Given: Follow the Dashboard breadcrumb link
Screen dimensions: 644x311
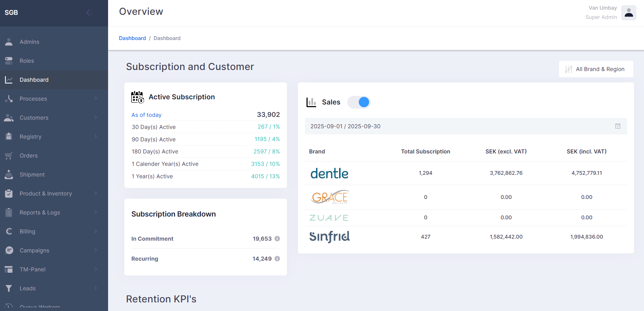Looking at the screenshot, I should [132, 38].
